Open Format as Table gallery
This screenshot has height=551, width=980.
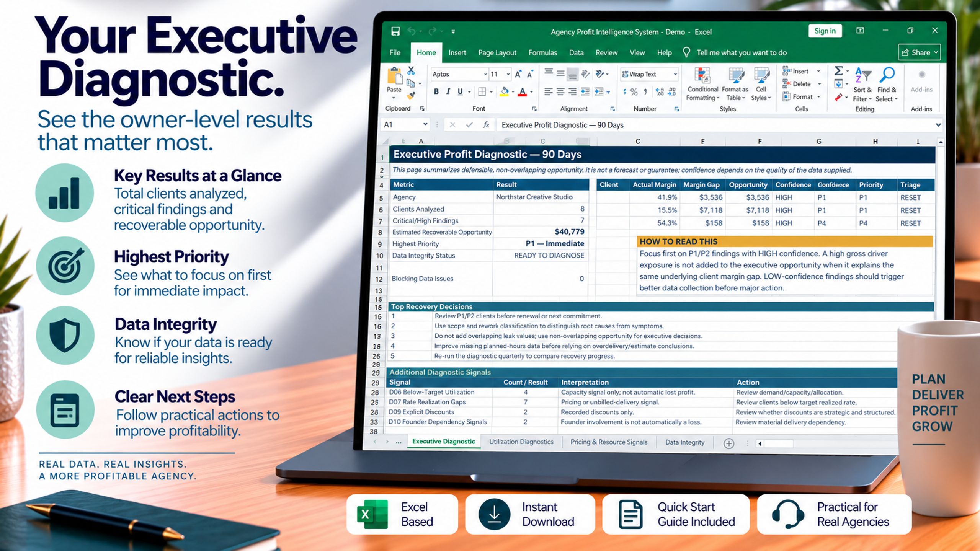tap(735, 84)
